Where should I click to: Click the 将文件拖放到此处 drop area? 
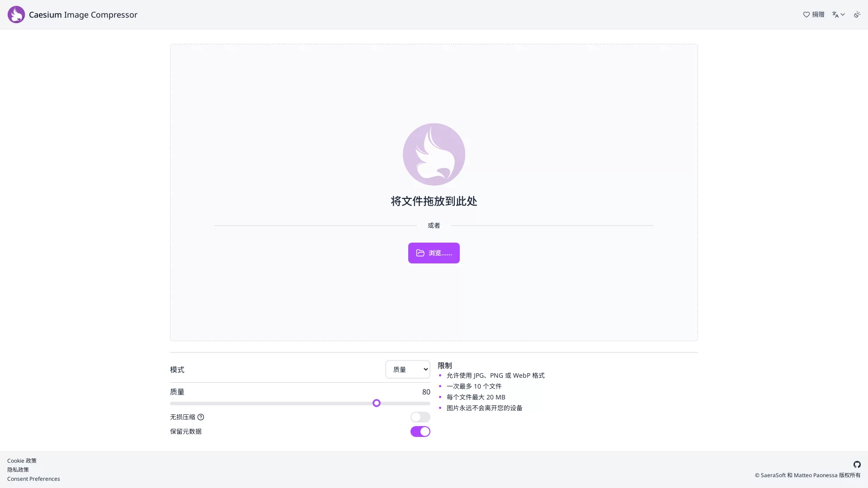(x=434, y=201)
